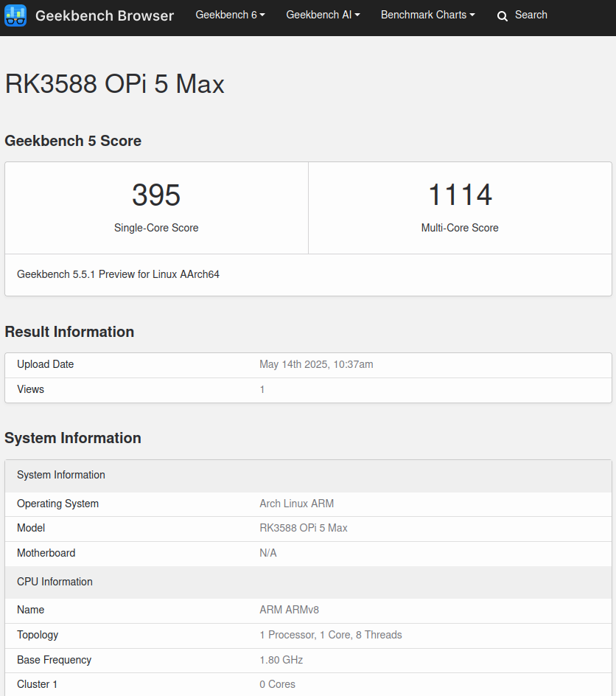Click the Motherboard row label
The height and width of the screenshot is (696, 616).
[x=46, y=553]
